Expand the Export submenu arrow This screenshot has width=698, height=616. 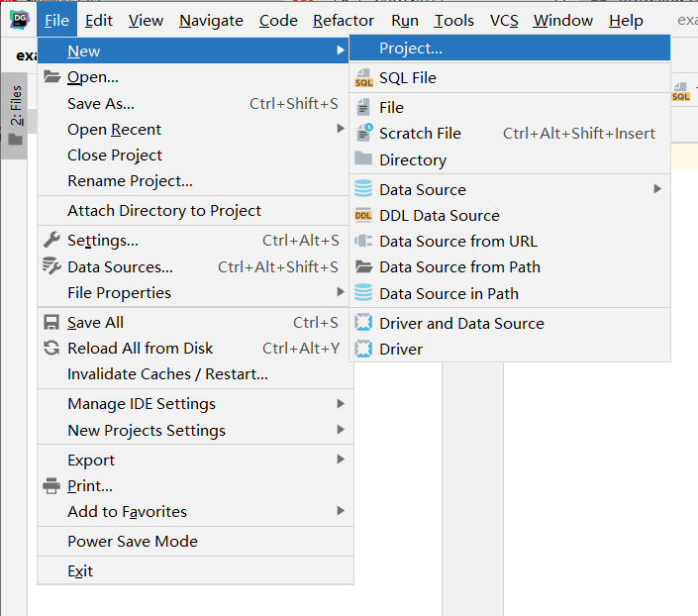pos(341,460)
